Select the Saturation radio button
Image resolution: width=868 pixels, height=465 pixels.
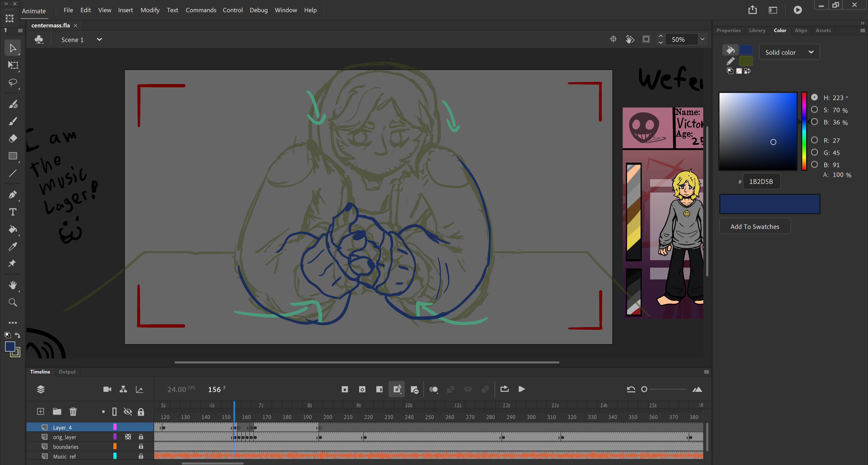pos(814,110)
